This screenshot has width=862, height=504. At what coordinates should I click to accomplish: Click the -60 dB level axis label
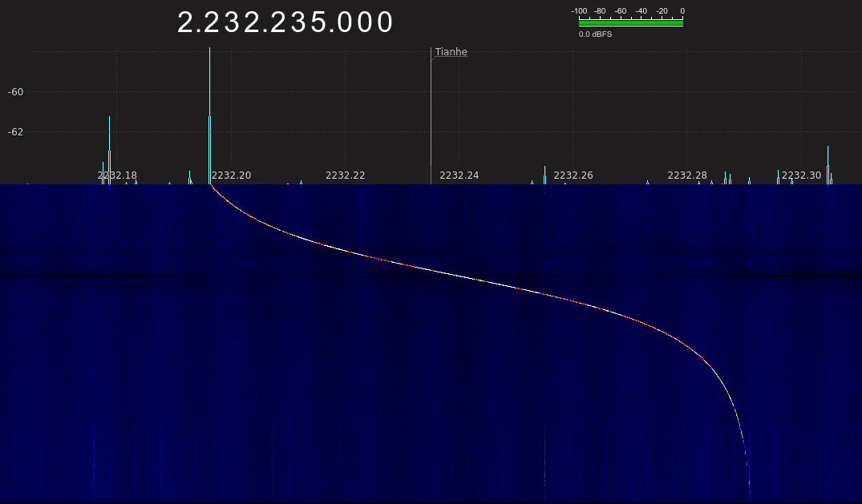(16, 92)
